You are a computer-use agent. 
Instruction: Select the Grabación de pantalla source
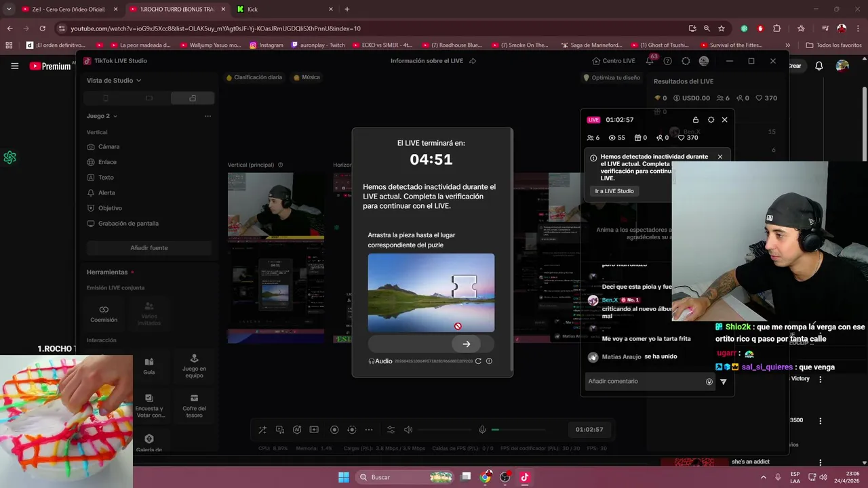click(123, 224)
